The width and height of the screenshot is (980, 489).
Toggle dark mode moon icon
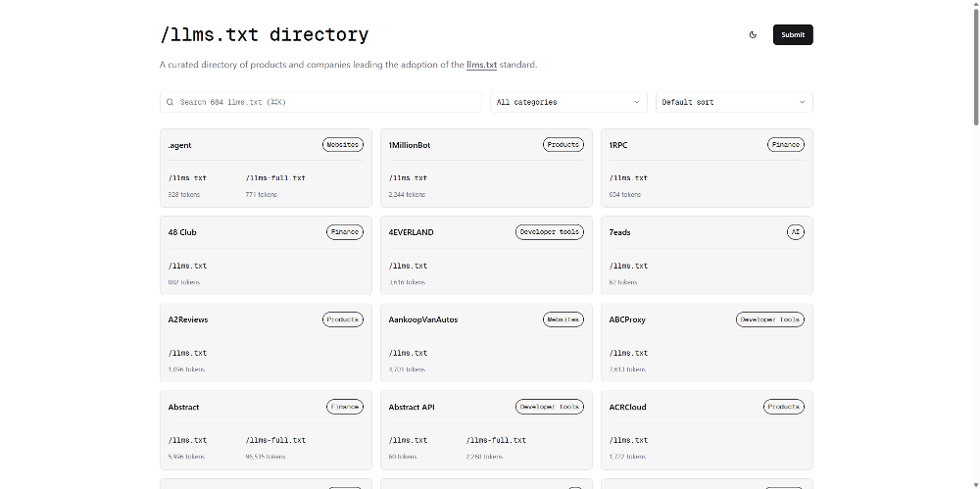(753, 35)
